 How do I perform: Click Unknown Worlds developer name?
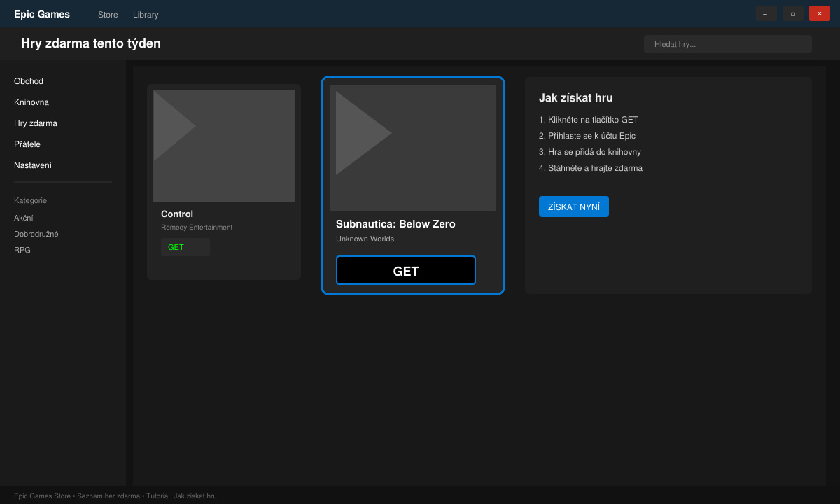365,239
